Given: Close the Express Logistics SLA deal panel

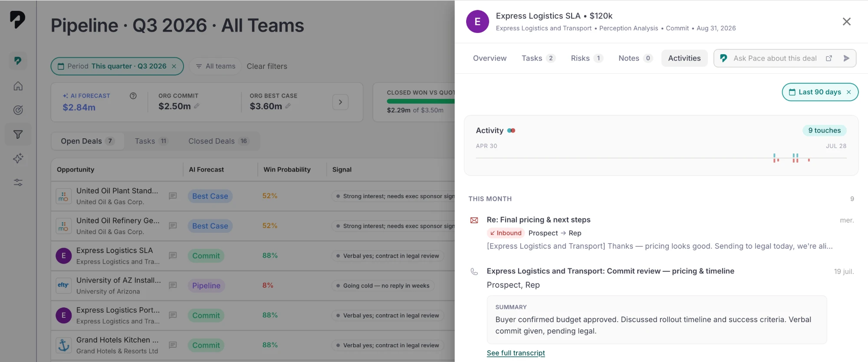Looking at the screenshot, I should (x=846, y=22).
